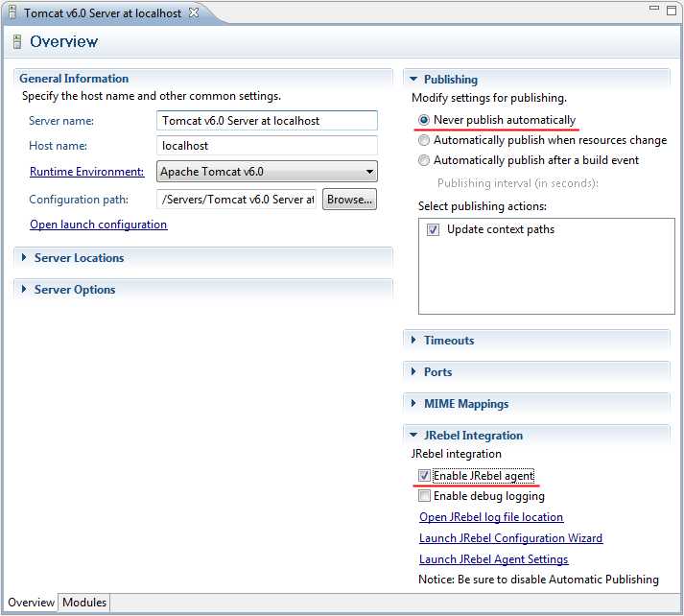Launch JRebel Agent Settings

coord(493,558)
